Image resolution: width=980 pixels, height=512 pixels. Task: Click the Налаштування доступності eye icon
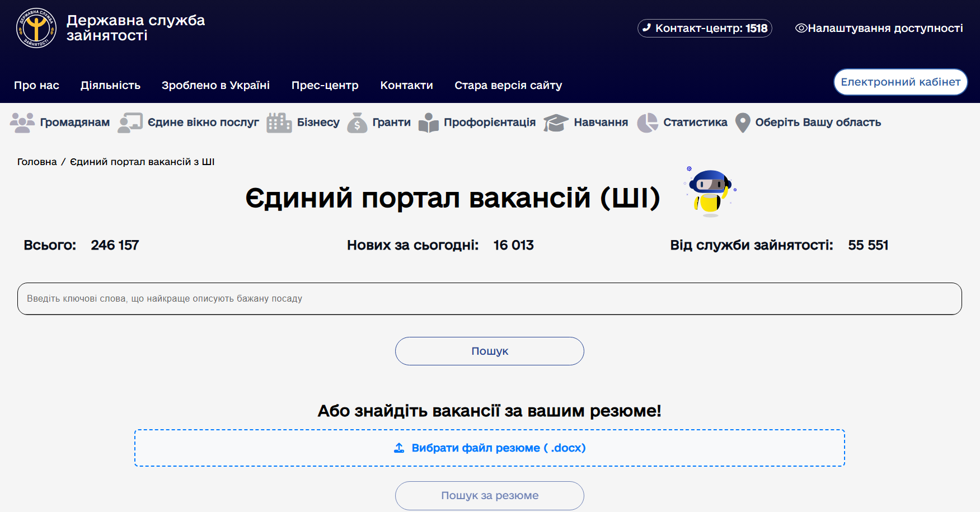[801, 28]
